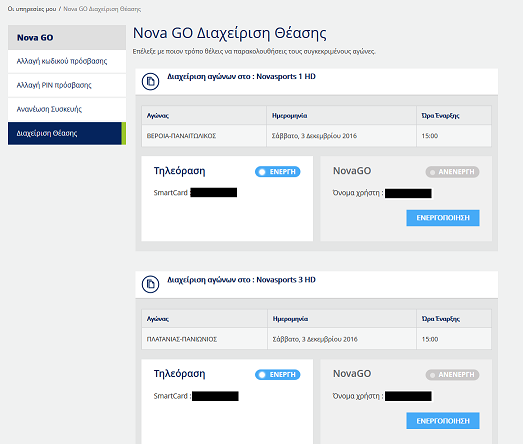Click the NovaGO title in Novasports 3 HD card
This screenshot has height=444, width=523.
[x=352, y=374]
